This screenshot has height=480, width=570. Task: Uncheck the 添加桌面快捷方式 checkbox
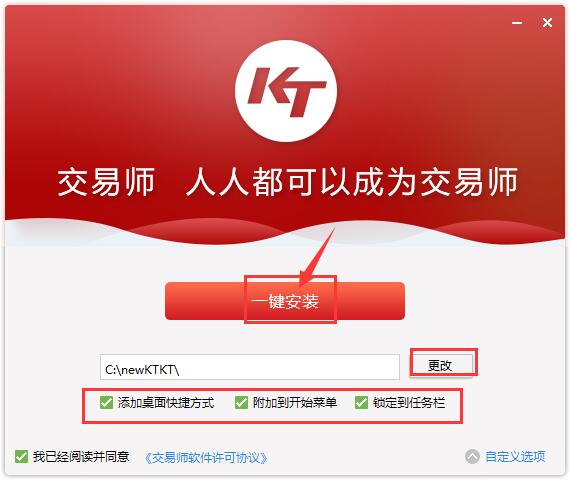(106, 403)
